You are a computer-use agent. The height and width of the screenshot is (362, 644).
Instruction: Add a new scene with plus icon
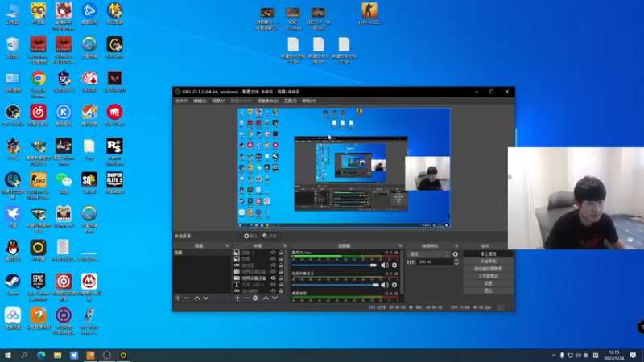coord(177,298)
